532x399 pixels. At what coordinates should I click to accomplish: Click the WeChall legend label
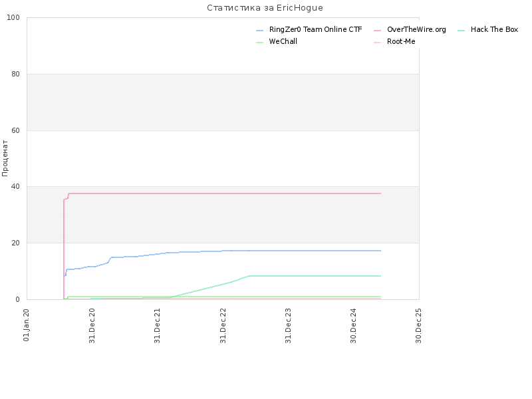pyautogui.click(x=283, y=42)
